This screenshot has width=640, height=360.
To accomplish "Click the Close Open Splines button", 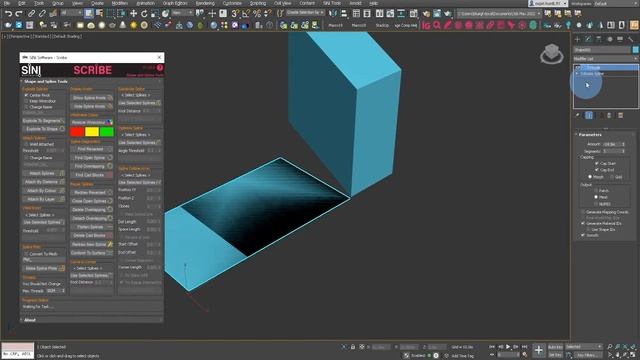I will coord(92,201).
